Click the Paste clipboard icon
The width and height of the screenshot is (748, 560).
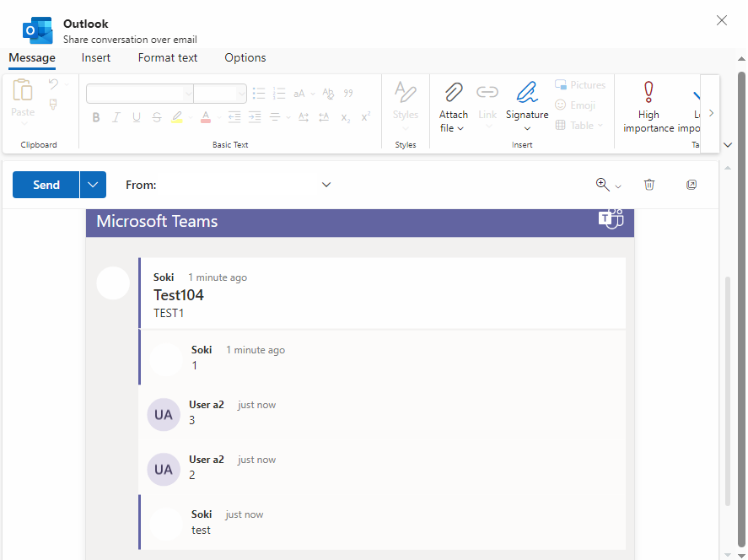pos(23,89)
